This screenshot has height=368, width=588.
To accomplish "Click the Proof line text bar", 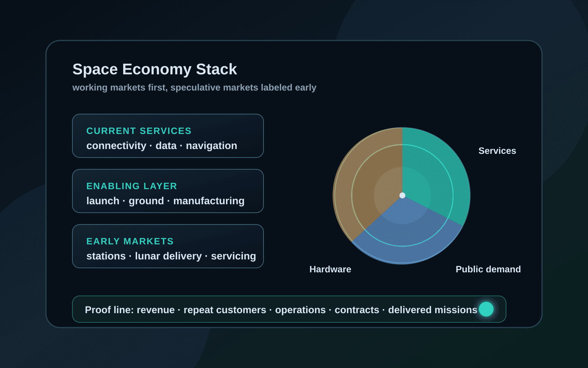I will click(289, 309).
